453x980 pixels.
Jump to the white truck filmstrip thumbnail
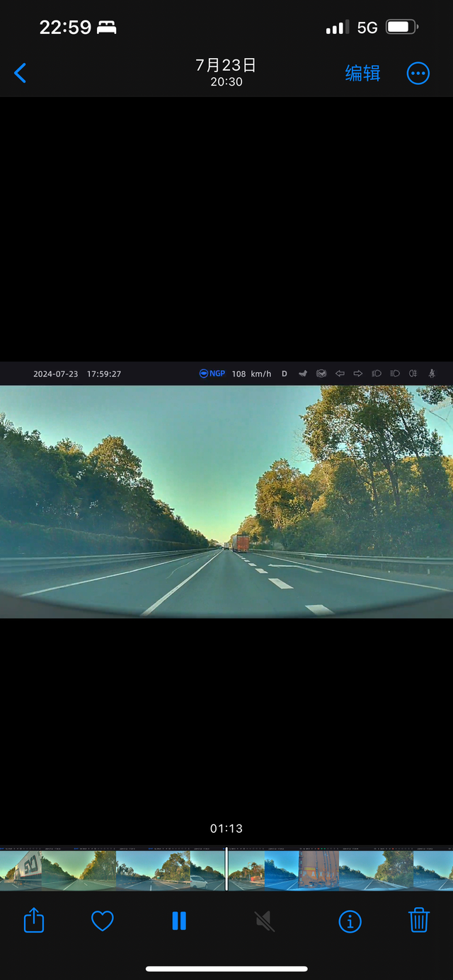[21, 869]
